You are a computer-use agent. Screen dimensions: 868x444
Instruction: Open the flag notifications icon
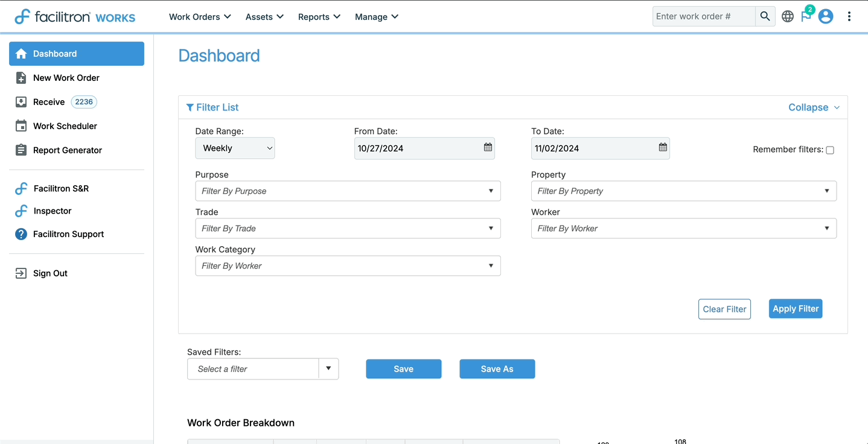(x=806, y=16)
